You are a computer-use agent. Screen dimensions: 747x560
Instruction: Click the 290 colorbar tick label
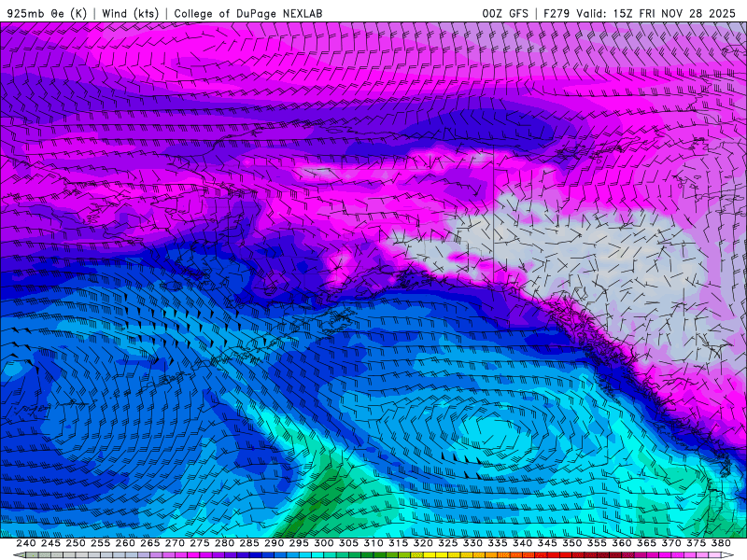click(x=274, y=543)
